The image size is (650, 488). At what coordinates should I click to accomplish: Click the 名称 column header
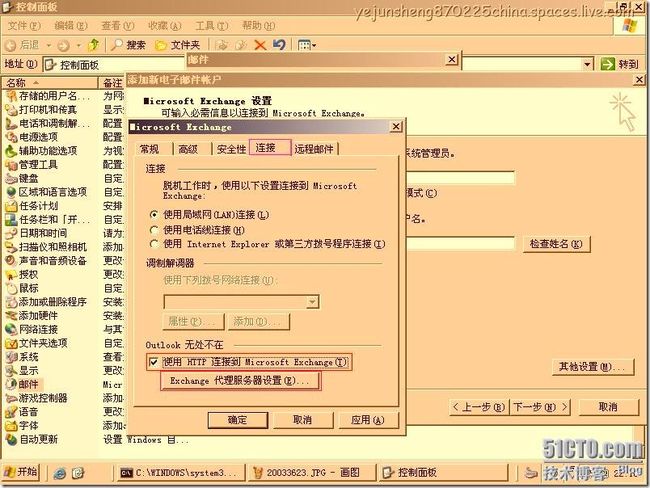[49, 83]
